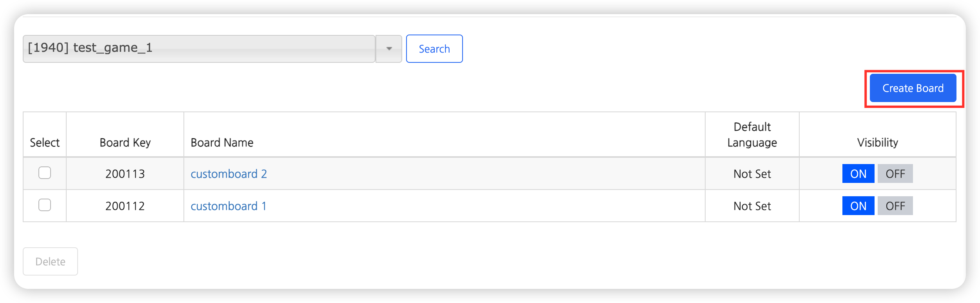Click the Visibility column header

(x=877, y=142)
